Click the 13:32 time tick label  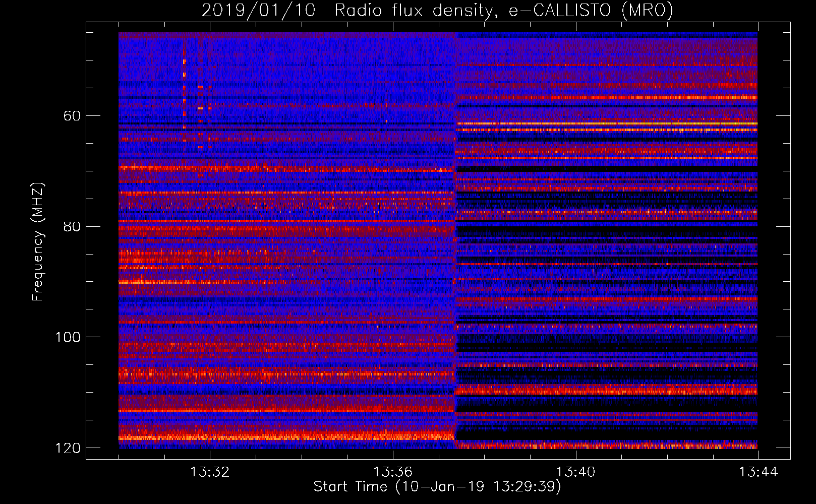[210, 472]
